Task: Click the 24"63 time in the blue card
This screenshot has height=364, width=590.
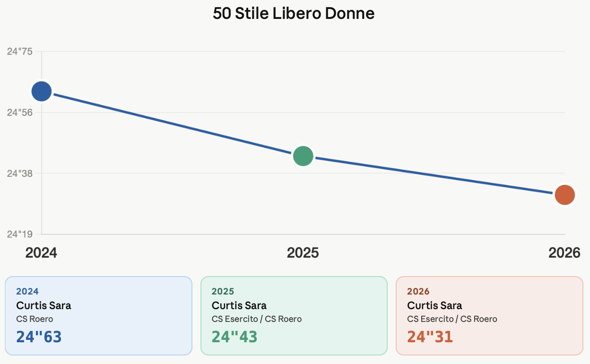Action: click(x=39, y=337)
